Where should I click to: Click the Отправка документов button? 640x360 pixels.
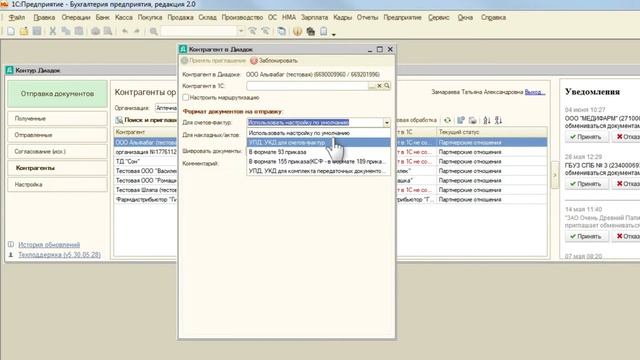point(57,93)
